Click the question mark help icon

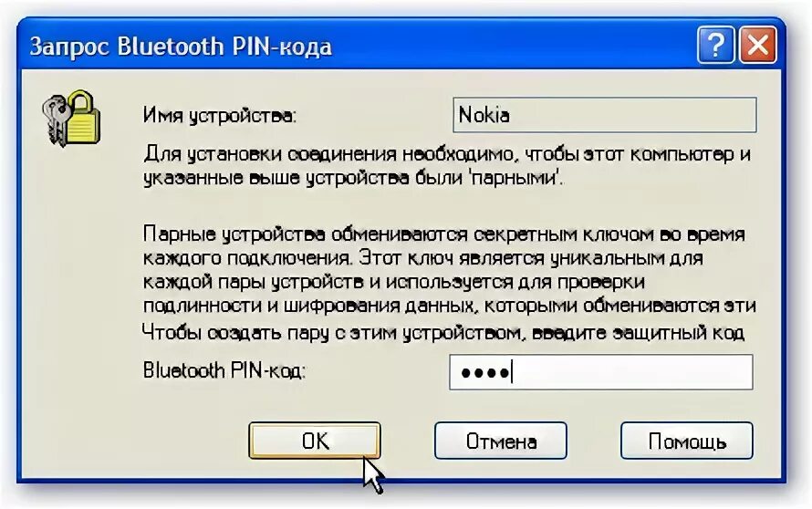coord(715,45)
